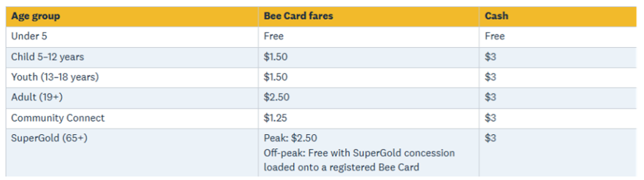Select the Youth Bee Card $1.50 fare
The width and height of the screenshot is (644, 180).
coord(275,77)
